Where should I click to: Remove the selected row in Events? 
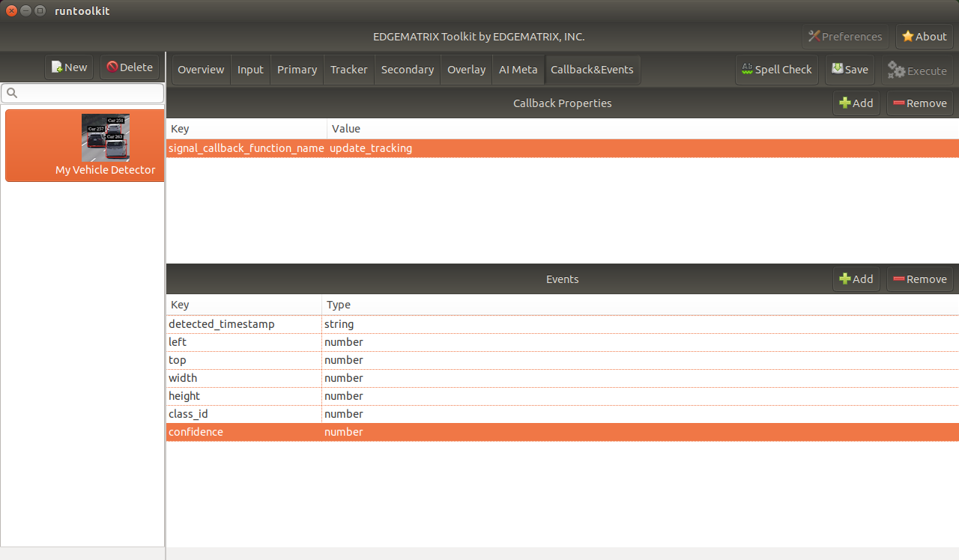click(x=920, y=279)
